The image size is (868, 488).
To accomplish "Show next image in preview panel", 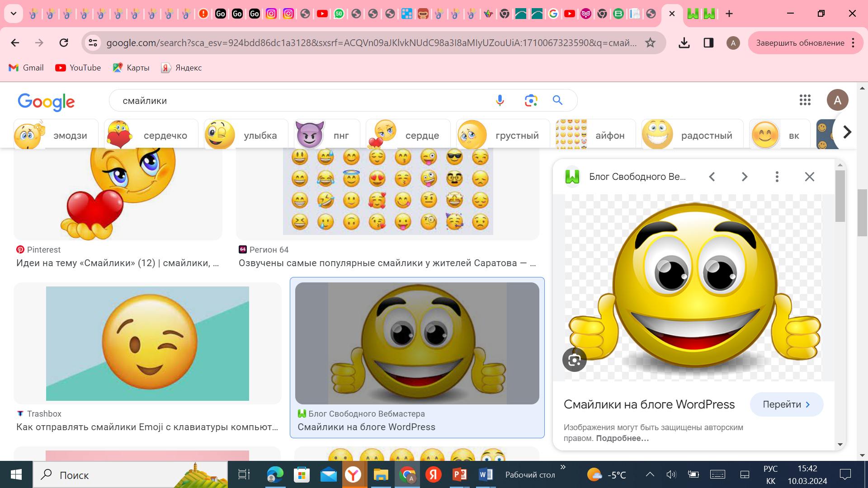I will 744,177.
